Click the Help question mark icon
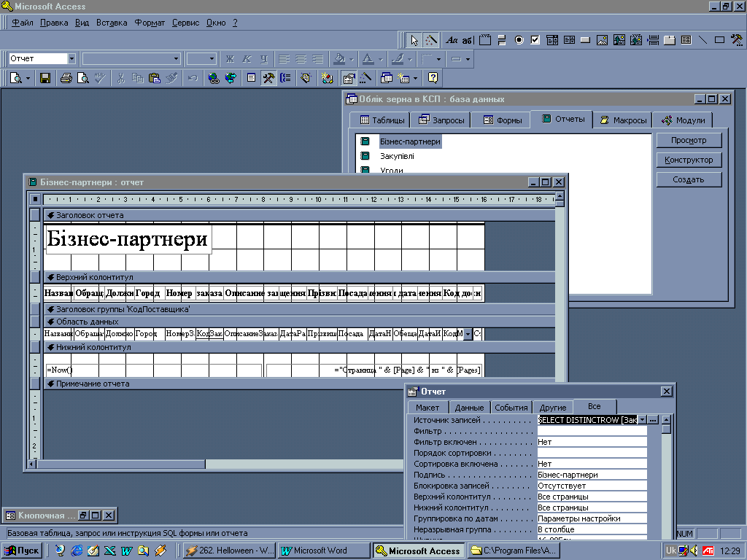This screenshot has width=747, height=560. pos(433,78)
